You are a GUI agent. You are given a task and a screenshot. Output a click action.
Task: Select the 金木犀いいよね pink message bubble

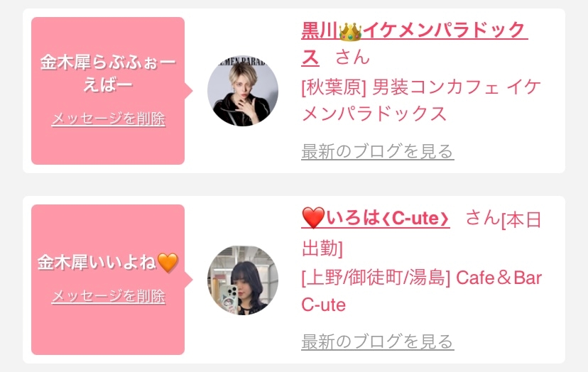pyautogui.click(x=108, y=280)
